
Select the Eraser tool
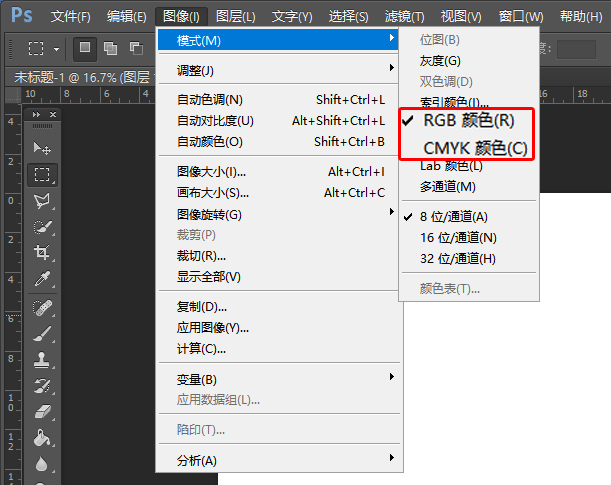pos(42,412)
